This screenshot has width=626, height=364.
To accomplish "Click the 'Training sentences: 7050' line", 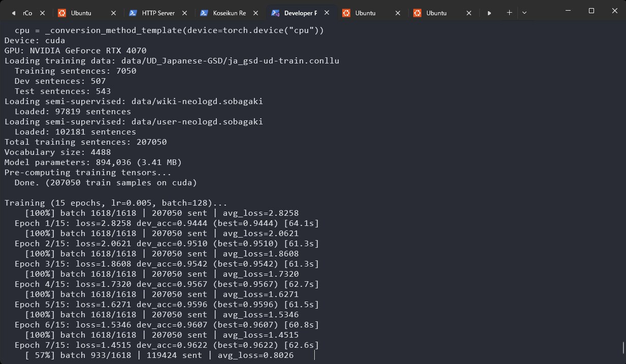I will pyautogui.click(x=75, y=71).
